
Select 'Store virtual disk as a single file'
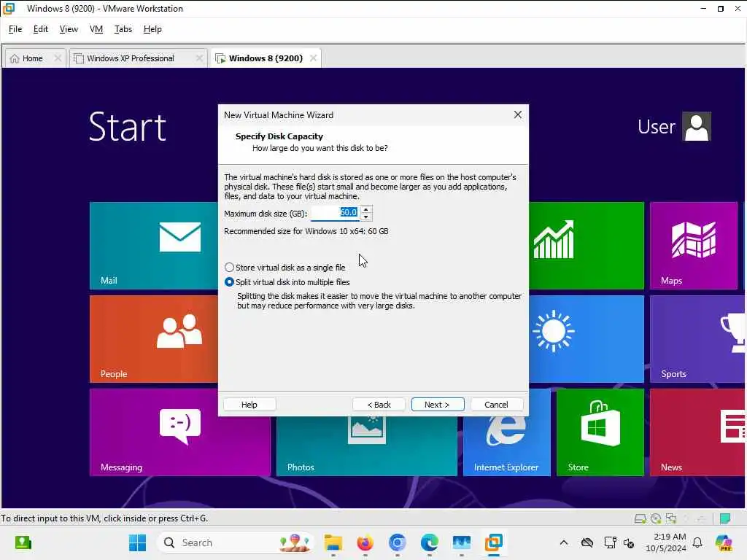tap(285, 268)
